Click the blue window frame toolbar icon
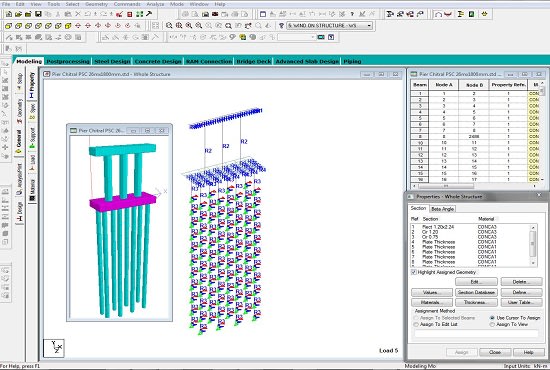Viewport: 550px width, 370px height. 263,14
